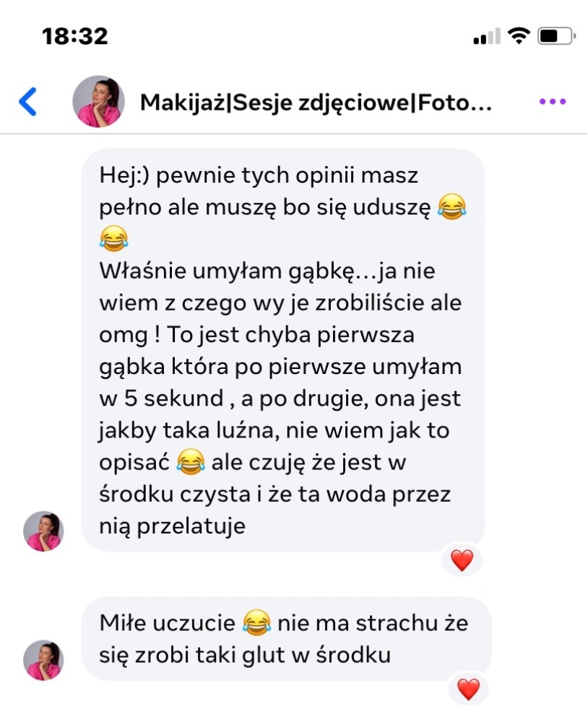
Task: Tap the laughing emoji after 'uduszę'
Action: (x=451, y=207)
